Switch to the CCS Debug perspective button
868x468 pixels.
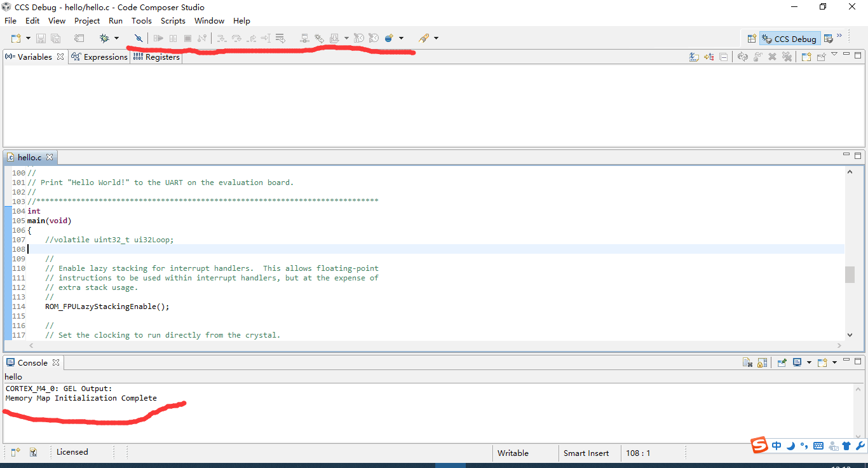click(789, 39)
